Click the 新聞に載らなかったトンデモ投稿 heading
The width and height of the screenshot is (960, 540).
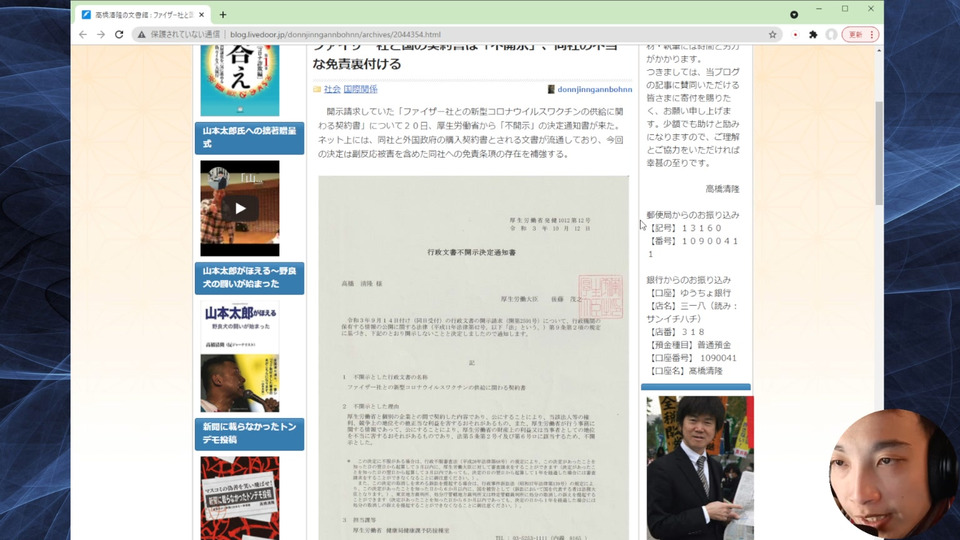click(249, 433)
